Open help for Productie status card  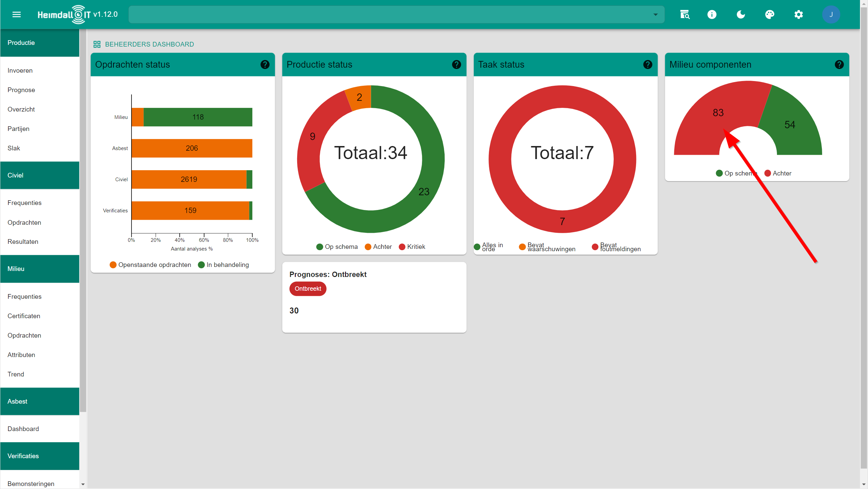pos(456,64)
